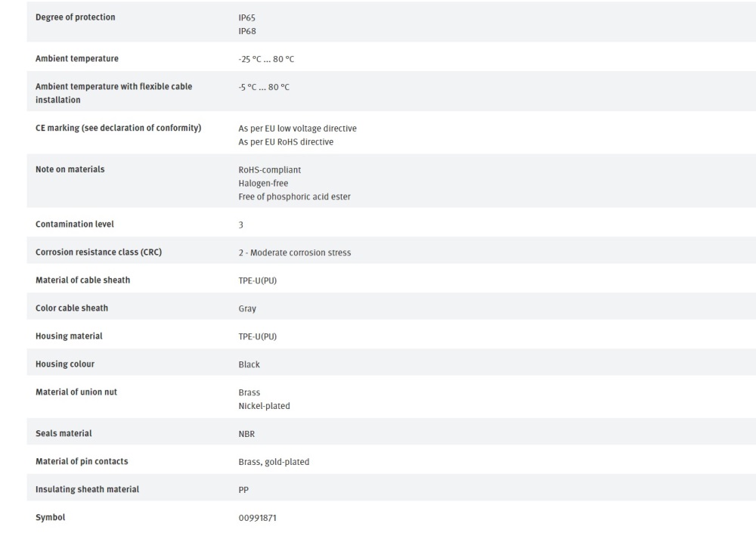
Task: Click the Brass, gold-plated pin contacts value
Action: tap(274, 462)
